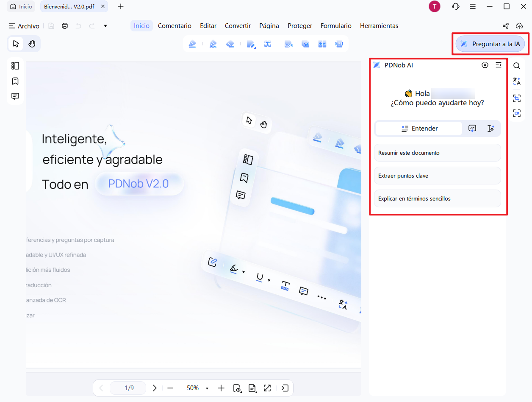Switch to the AI chat bubble tab
The image size is (532, 402).
(472, 128)
